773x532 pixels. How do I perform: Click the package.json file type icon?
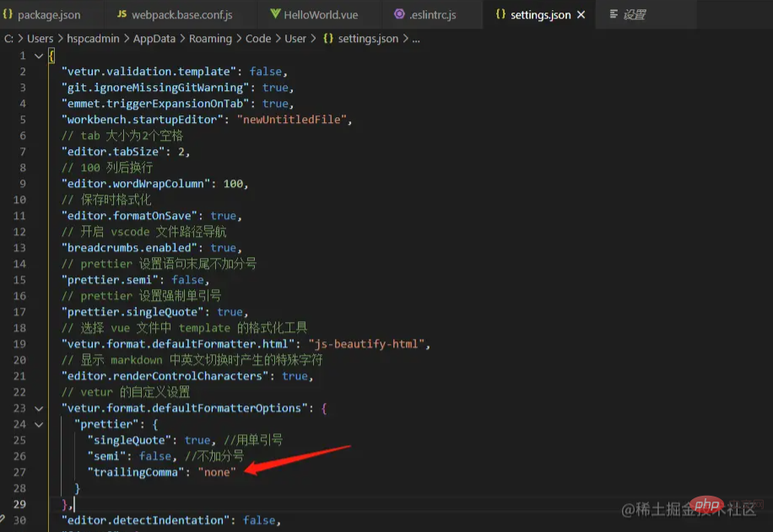[8, 15]
